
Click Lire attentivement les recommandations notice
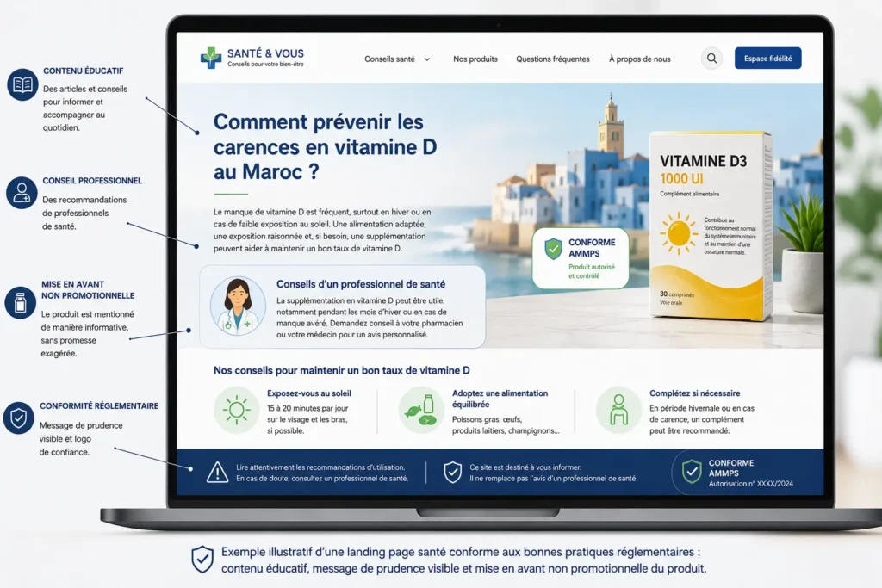point(322,473)
